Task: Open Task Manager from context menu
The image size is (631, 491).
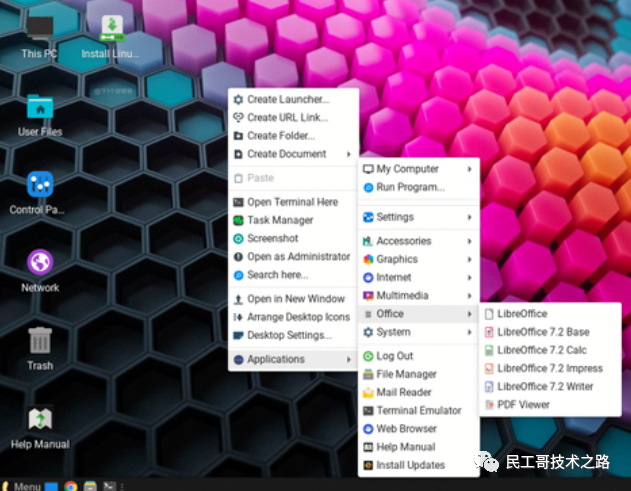Action: (x=293, y=220)
